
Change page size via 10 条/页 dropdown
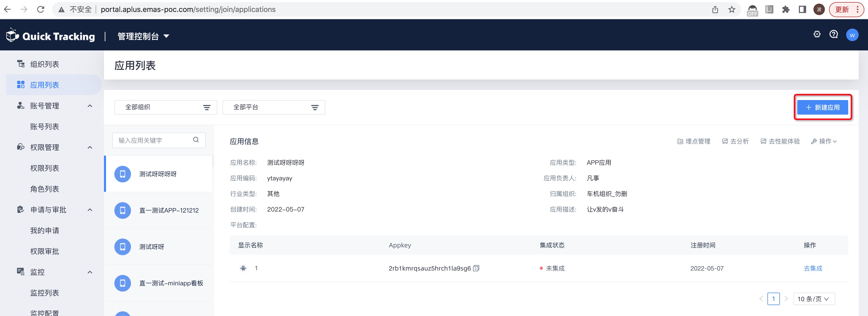814,299
